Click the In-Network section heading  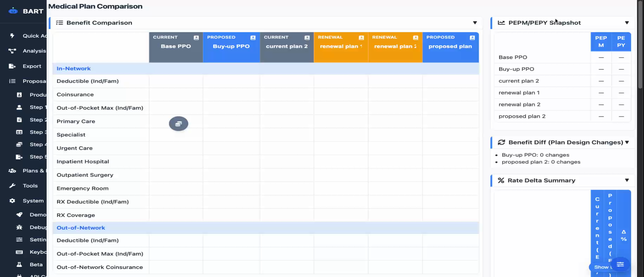[x=73, y=68]
